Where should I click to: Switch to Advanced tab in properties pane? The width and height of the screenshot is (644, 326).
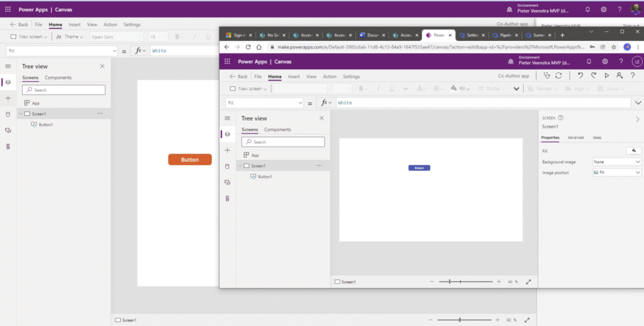575,138
